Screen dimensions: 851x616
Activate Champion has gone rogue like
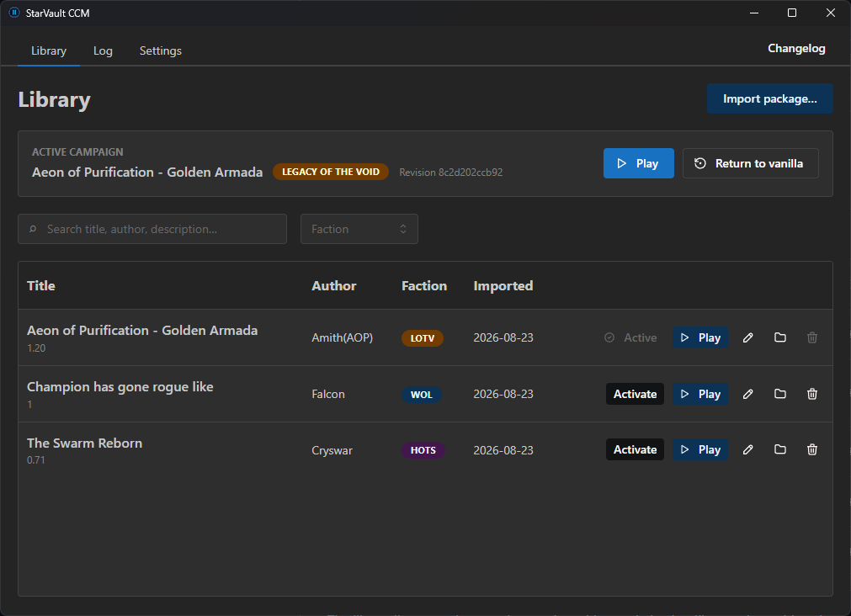[x=635, y=394]
